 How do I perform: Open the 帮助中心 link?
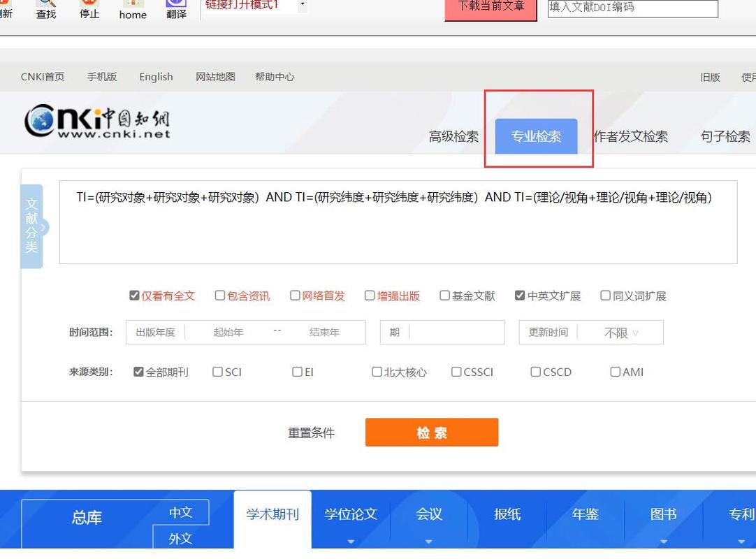[275, 77]
